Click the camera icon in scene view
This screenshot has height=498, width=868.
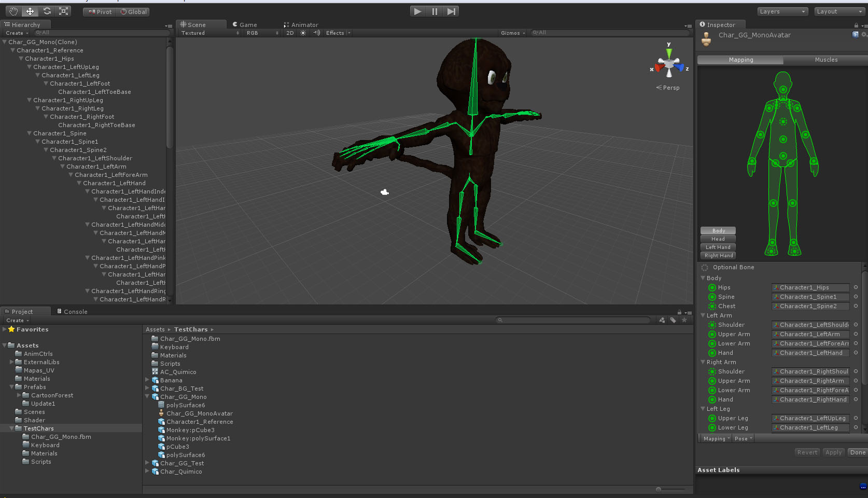384,192
